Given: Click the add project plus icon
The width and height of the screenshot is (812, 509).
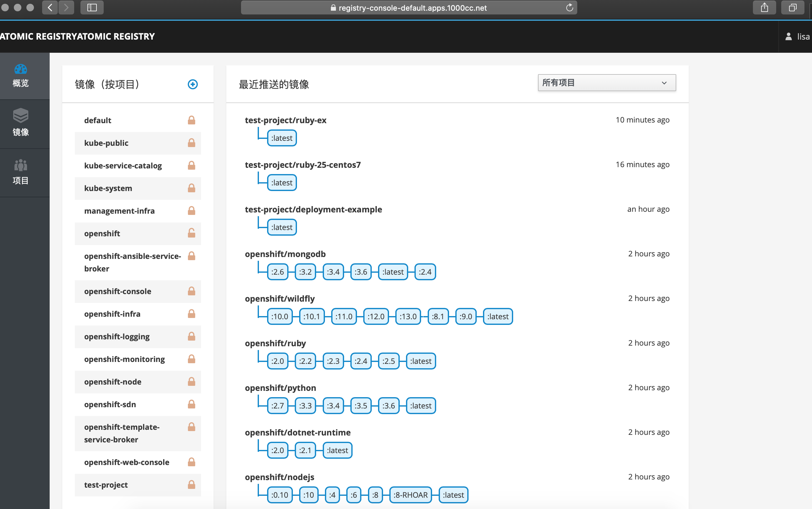Looking at the screenshot, I should (x=193, y=84).
